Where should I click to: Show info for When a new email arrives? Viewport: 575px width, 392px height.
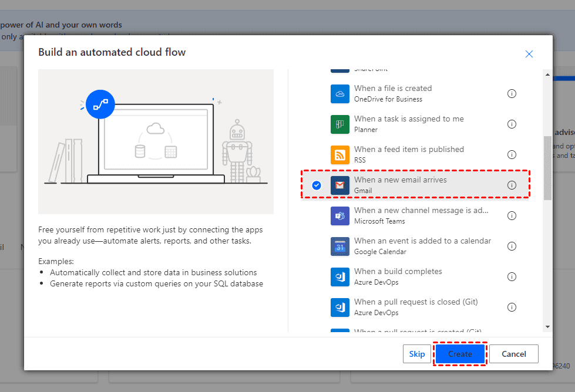coord(512,185)
